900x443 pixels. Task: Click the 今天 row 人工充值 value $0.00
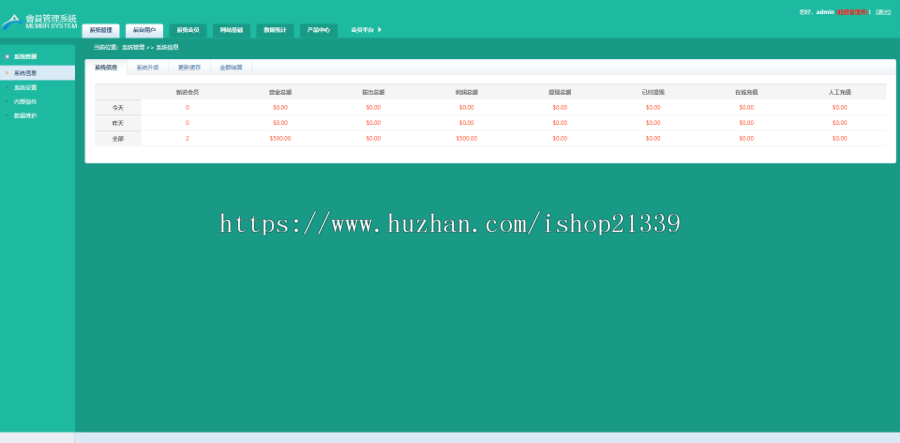tap(839, 107)
